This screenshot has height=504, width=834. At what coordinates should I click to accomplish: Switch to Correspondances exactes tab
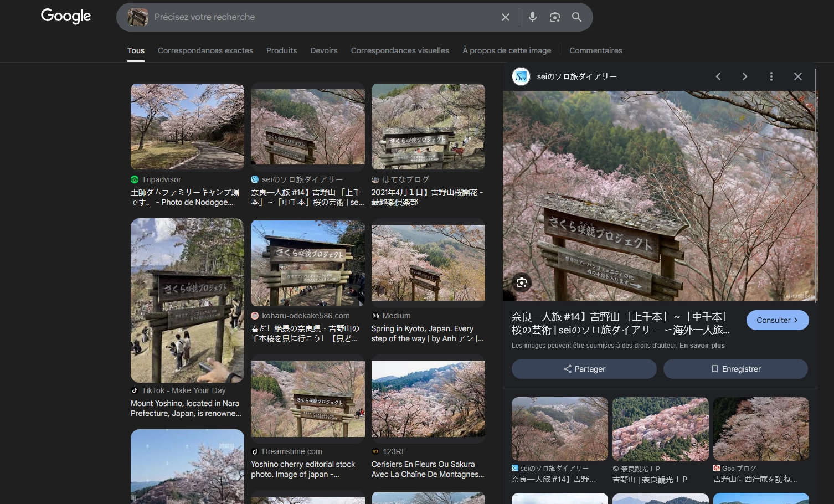(205, 50)
